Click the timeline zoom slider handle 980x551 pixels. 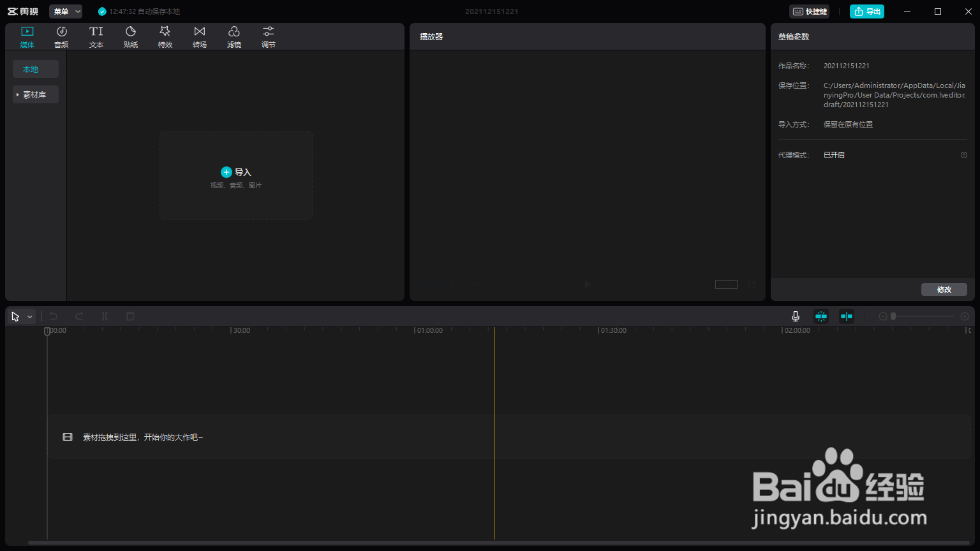pyautogui.click(x=893, y=316)
